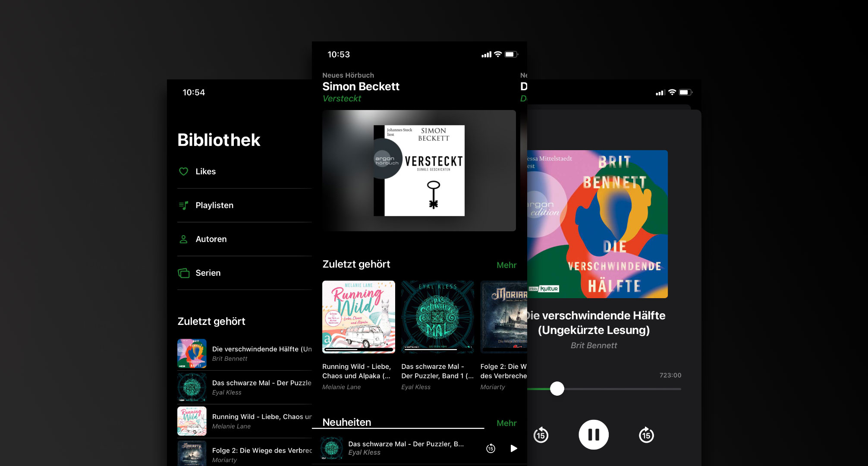Skip forward 15 seconds in player screen
868x466 pixels.
[x=646, y=435]
